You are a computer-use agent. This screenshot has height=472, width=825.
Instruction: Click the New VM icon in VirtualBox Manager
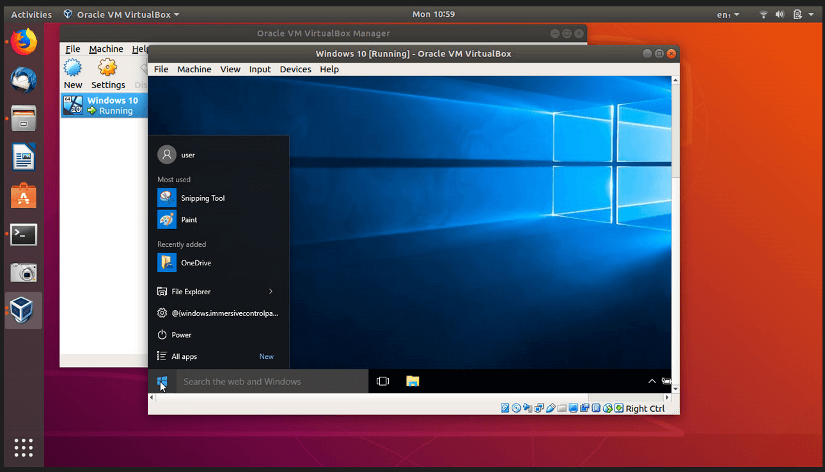pos(73,68)
